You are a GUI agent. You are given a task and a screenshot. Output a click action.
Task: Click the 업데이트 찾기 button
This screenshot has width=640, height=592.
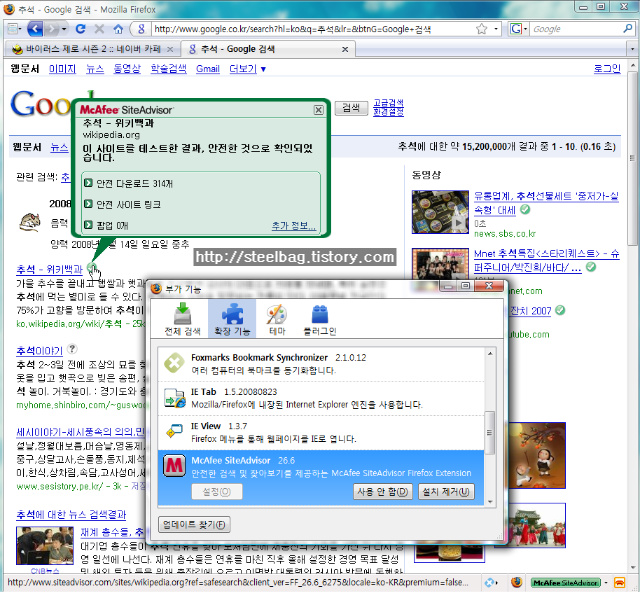[x=194, y=525]
